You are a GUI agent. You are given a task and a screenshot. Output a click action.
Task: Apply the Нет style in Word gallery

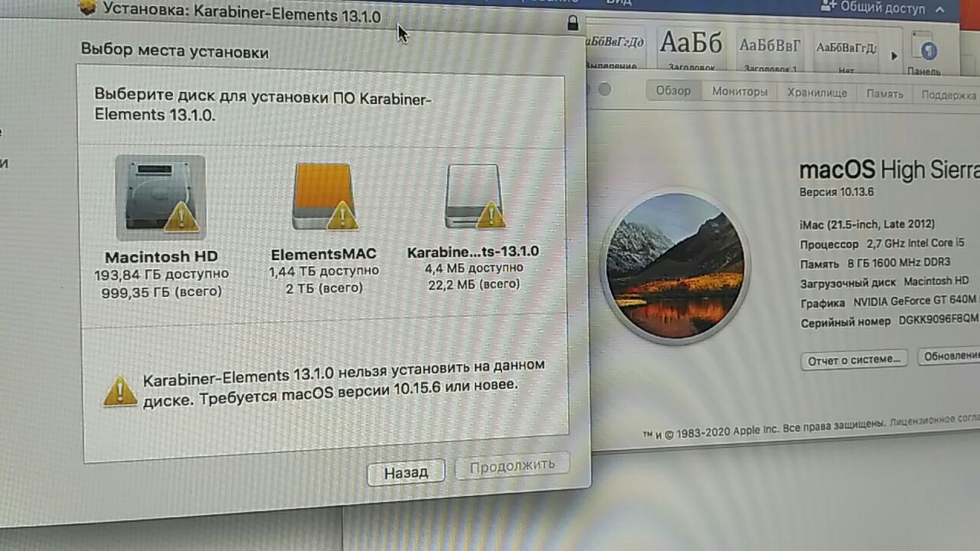[x=846, y=54]
